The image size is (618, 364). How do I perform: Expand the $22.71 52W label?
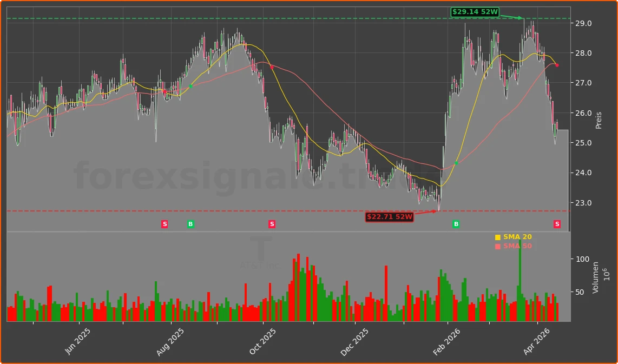(x=389, y=216)
